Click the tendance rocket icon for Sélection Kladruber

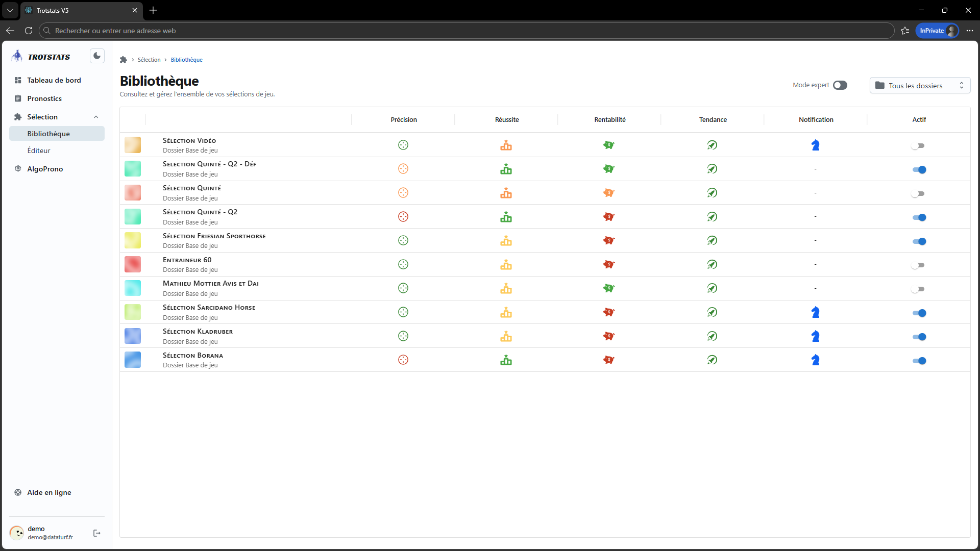tap(712, 336)
